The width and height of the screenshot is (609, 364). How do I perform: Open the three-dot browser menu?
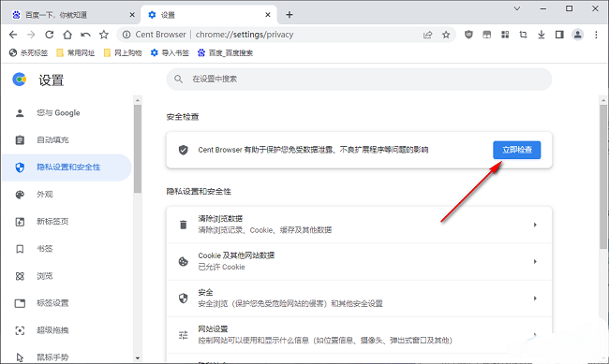(x=596, y=35)
